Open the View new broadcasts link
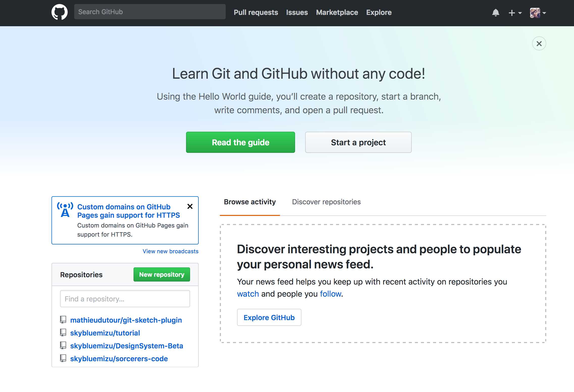The image size is (574, 392). [x=170, y=251]
